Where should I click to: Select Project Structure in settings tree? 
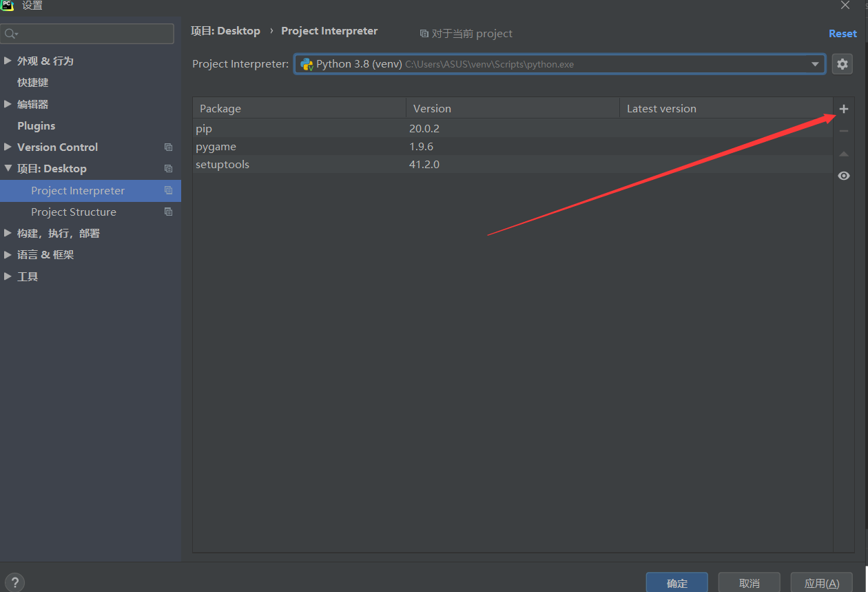point(74,212)
